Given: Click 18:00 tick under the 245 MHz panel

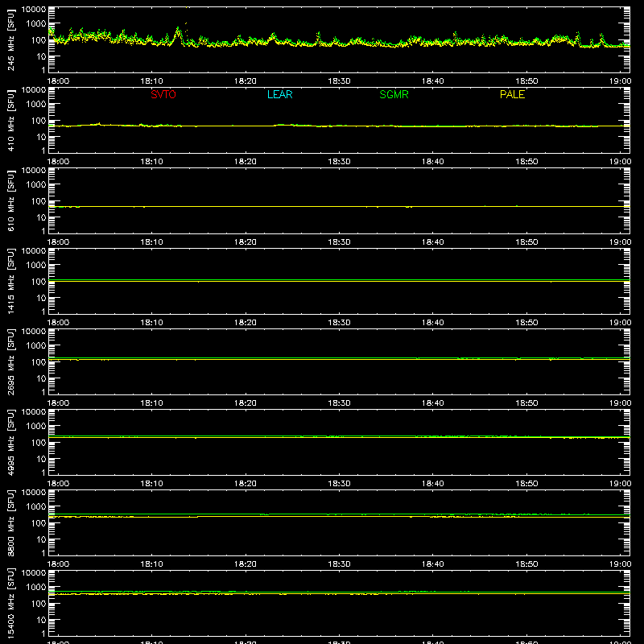Looking at the screenshot, I should pos(58,81).
